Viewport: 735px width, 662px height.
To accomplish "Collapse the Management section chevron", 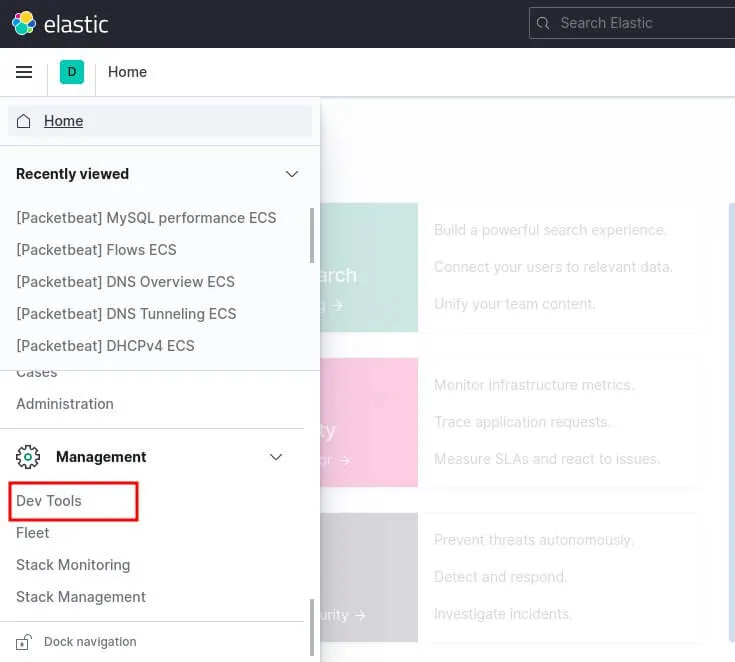I will (x=276, y=457).
